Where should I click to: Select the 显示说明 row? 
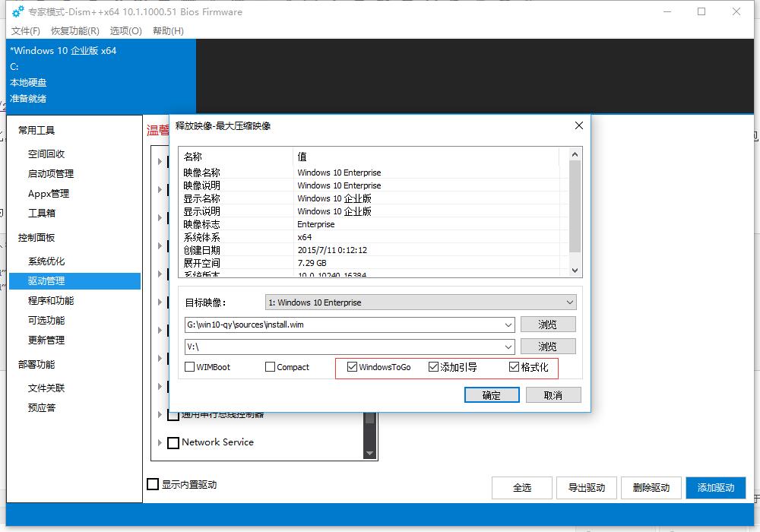point(374,211)
